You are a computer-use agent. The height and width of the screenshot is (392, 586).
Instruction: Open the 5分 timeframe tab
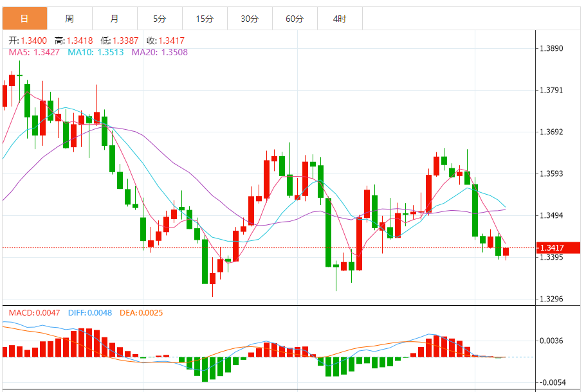(160, 18)
